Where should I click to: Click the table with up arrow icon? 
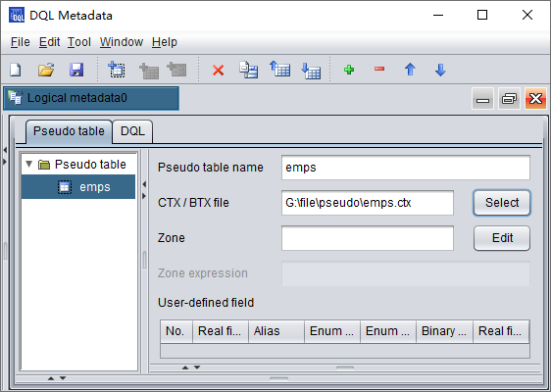(280, 69)
